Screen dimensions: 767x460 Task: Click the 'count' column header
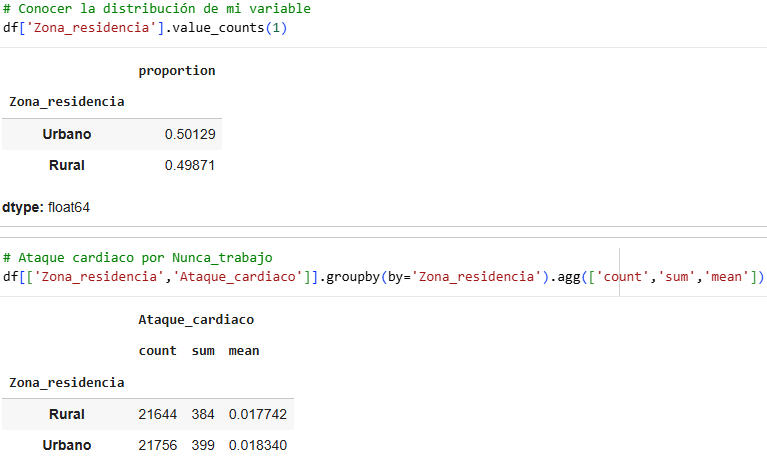point(158,351)
